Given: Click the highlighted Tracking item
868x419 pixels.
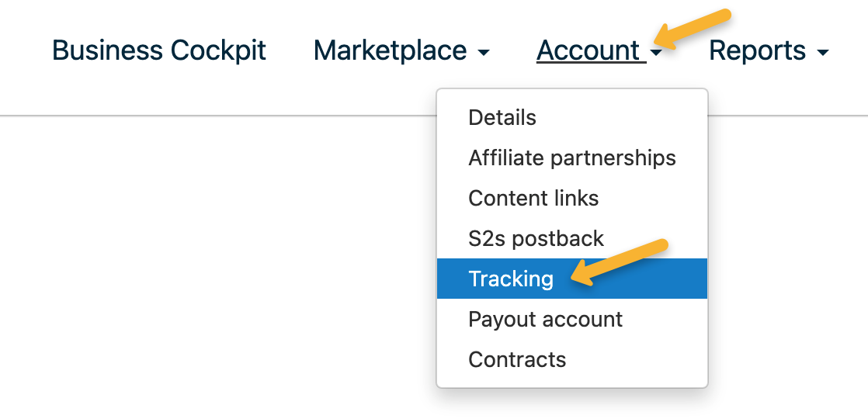Looking at the screenshot, I should click(511, 279).
